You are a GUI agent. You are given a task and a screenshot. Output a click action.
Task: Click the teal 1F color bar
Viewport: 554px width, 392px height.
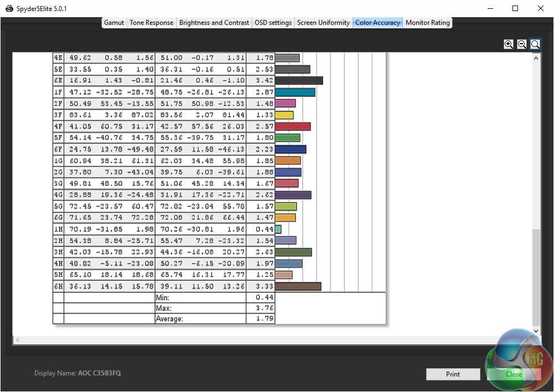pos(295,92)
